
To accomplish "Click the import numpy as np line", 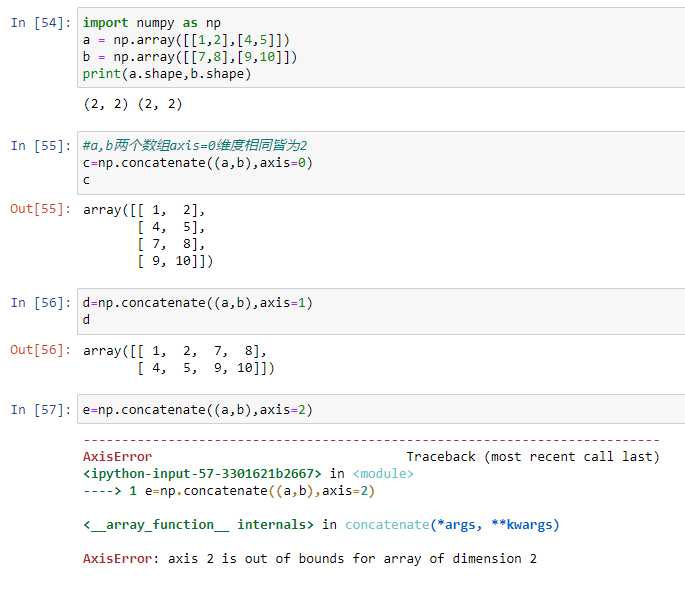I will (x=152, y=23).
